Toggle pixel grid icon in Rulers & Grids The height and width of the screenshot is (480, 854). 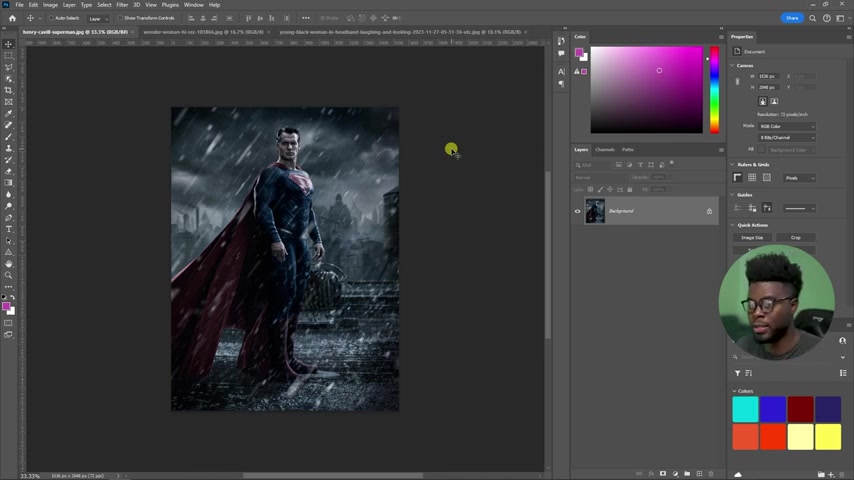[x=767, y=178]
